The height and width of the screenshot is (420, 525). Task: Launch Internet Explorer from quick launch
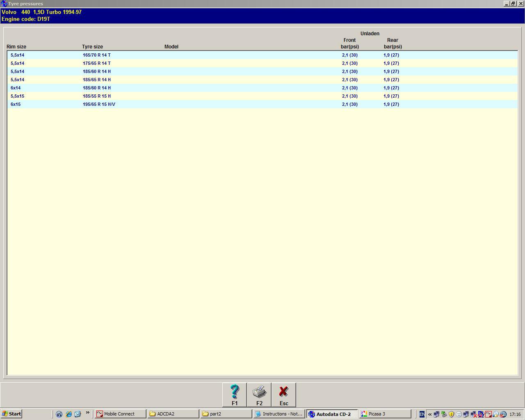[68, 414]
